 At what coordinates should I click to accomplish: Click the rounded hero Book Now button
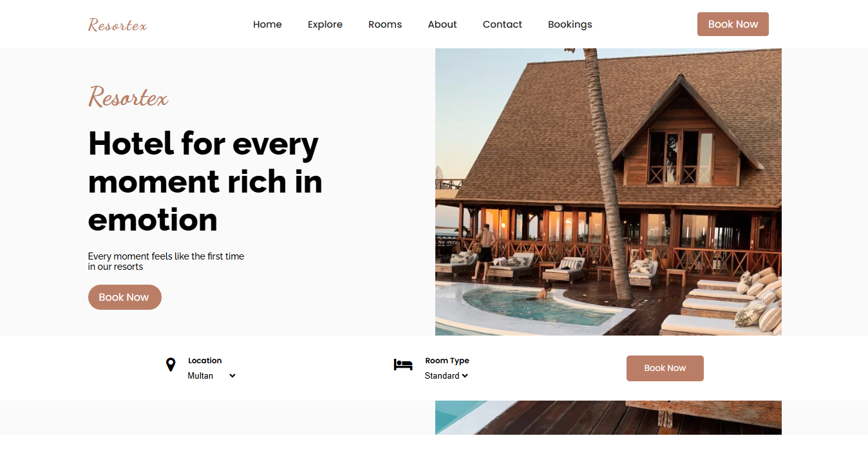[x=125, y=297]
